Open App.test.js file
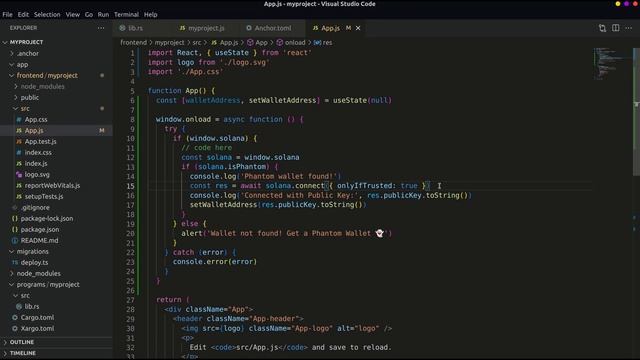Viewport: 640px width, 360px height. (x=40, y=142)
